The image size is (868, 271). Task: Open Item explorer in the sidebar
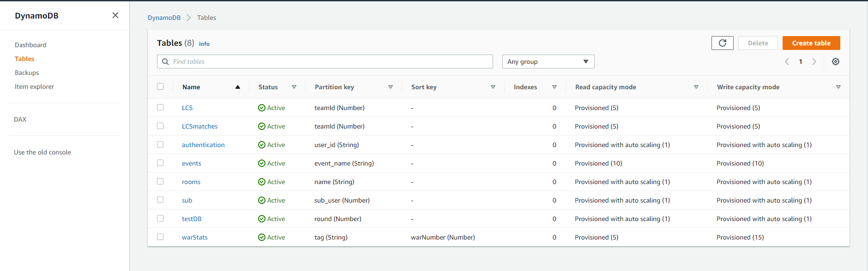click(x=34, y=86)
